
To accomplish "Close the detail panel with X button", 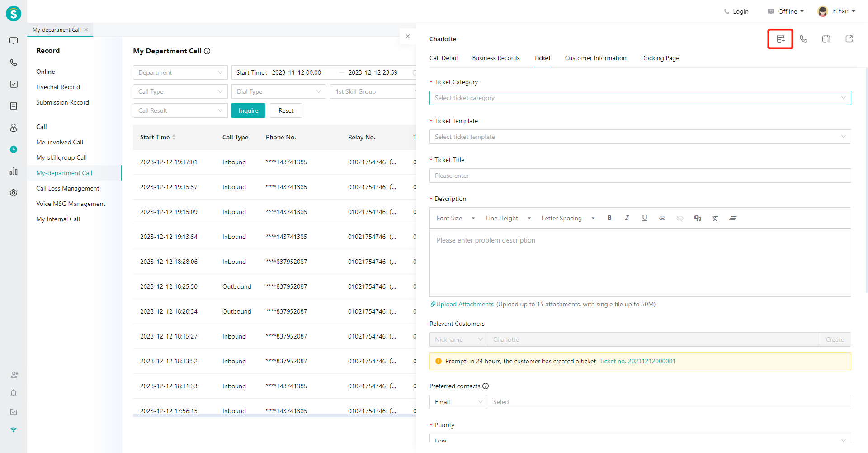I will point(408,36).
